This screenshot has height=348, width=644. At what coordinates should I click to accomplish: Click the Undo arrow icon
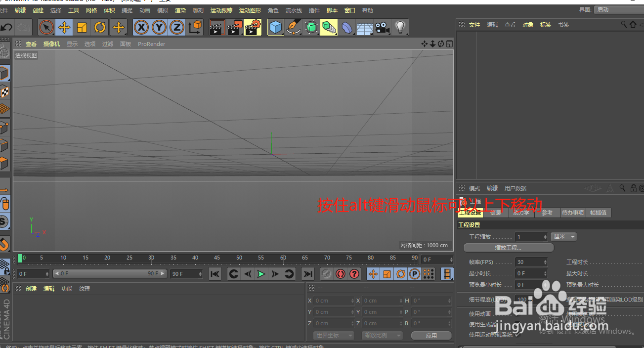6,27
